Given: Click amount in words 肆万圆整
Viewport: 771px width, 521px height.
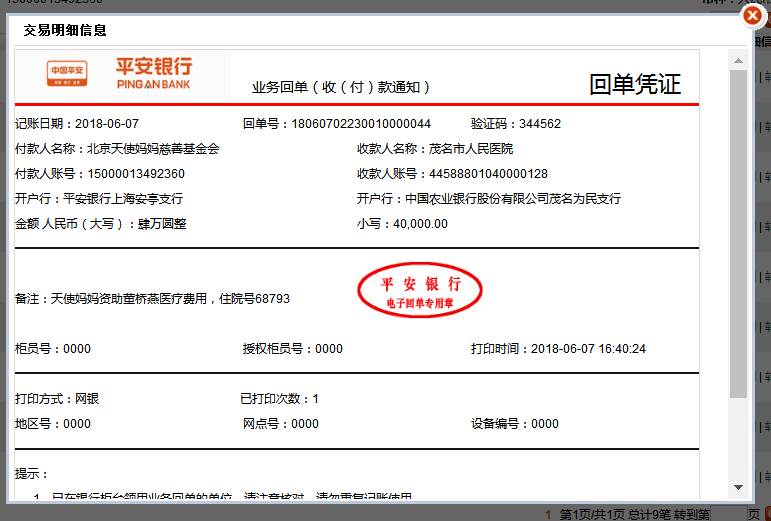Looking at the screenshot, I should 162,224.
